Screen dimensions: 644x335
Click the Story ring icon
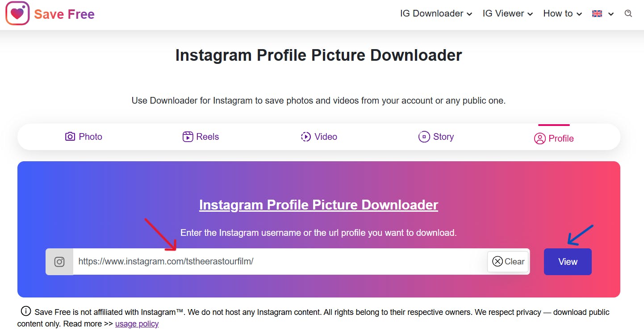424,137
